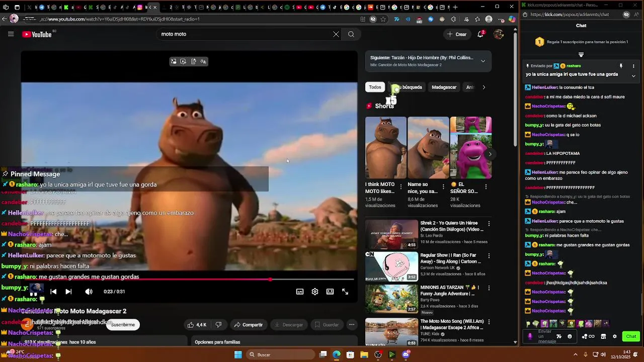The height and width of the screenshot is (362, 644).
Task: Open pinned message three-dot menu in Kick chat
Action: 633,66
